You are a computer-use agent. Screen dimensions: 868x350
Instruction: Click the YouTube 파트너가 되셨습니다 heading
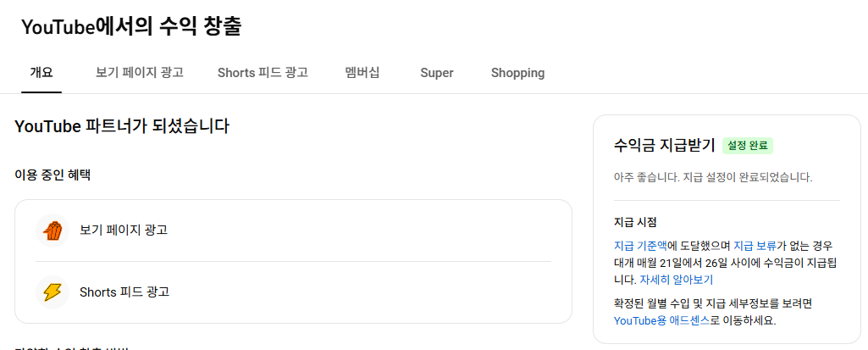point(122,127)
